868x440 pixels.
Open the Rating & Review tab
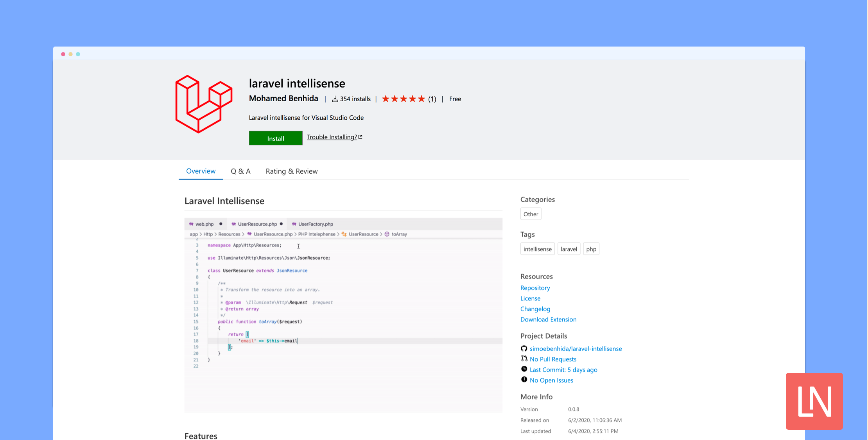click(291, 171)
